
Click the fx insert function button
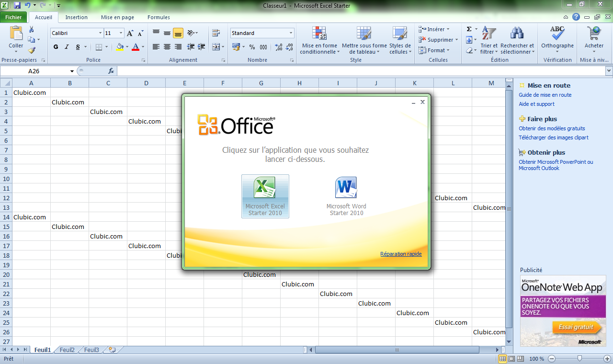(111, 71)
